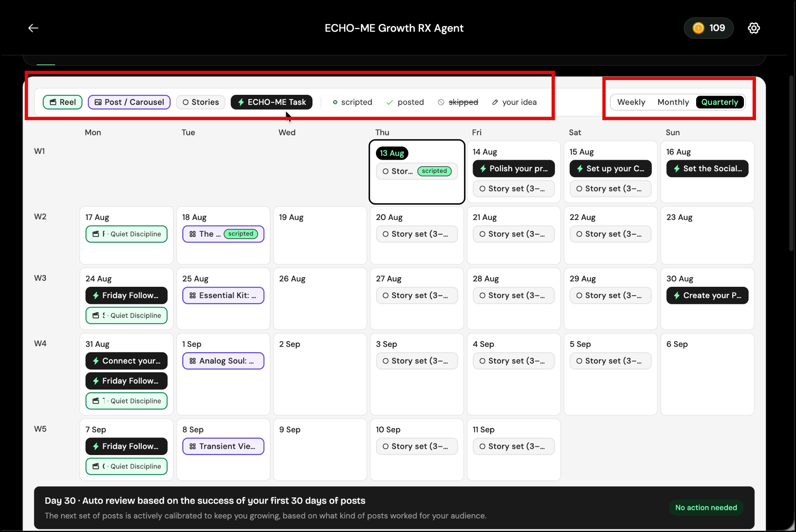This screenshot has width=796, height=532.
Task: Open the 4 Sep Story set
Action: [514, 361]
